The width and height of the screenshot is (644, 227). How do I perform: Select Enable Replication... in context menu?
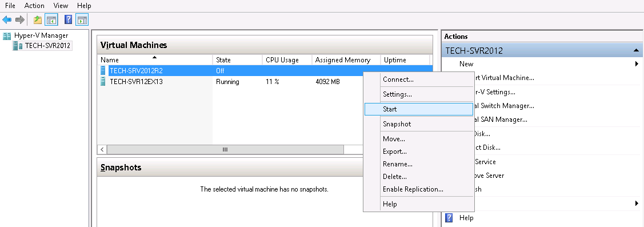click(418, 189)
